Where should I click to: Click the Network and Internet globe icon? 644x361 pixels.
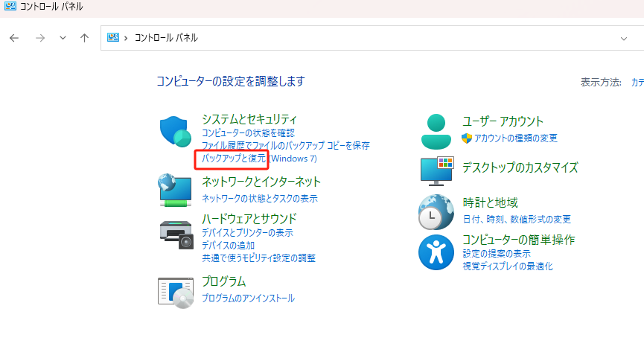176,190
